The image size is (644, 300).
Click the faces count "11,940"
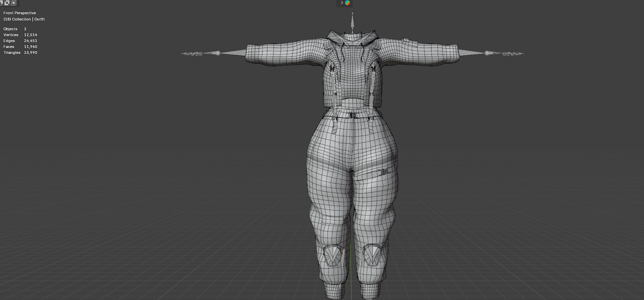(31, 47)
